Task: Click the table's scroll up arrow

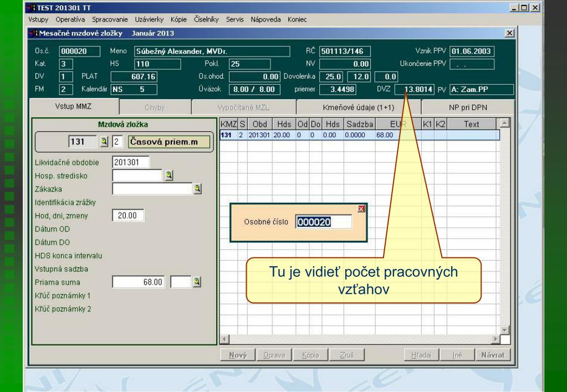Action: point(504,123)
